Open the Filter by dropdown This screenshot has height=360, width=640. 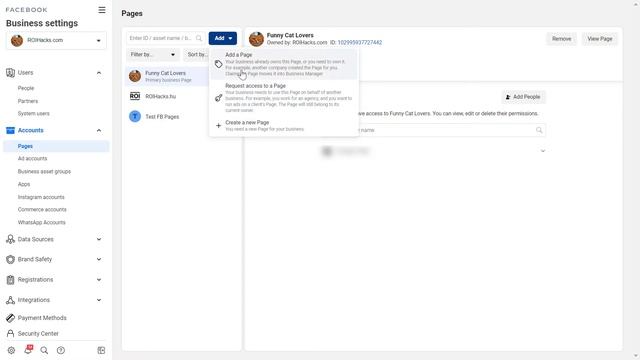[153, 54]
